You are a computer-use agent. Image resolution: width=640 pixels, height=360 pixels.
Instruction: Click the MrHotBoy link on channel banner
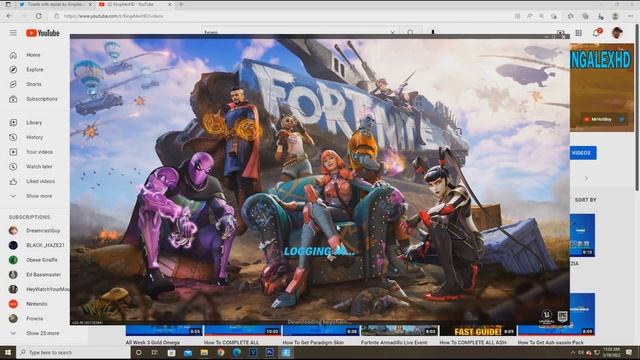(x=599, y=119)
